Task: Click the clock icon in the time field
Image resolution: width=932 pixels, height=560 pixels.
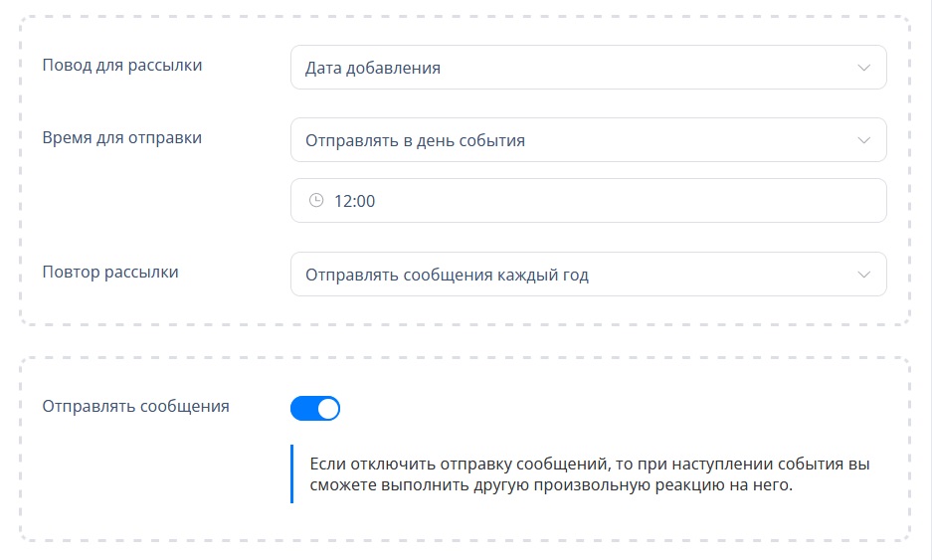Action: 316,200
